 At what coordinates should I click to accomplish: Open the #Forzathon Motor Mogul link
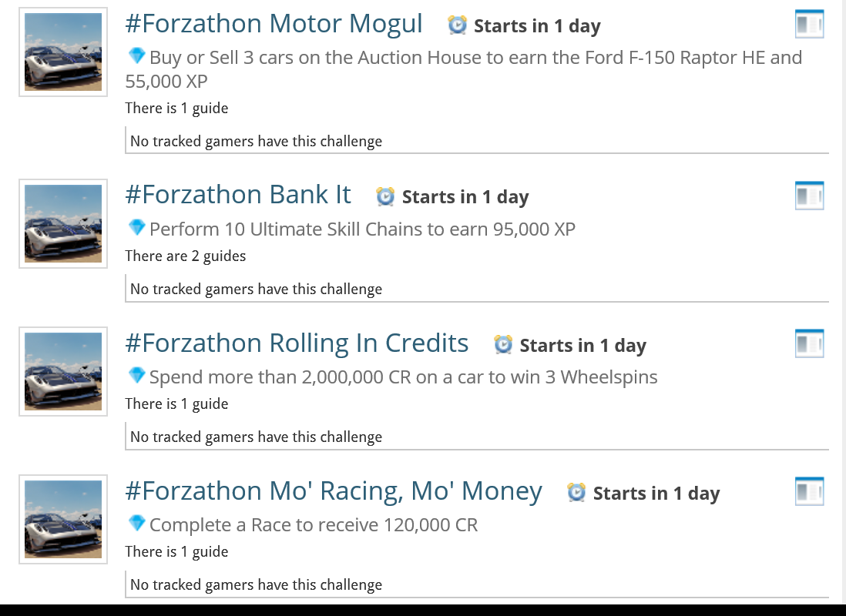[x=274, y=24]
